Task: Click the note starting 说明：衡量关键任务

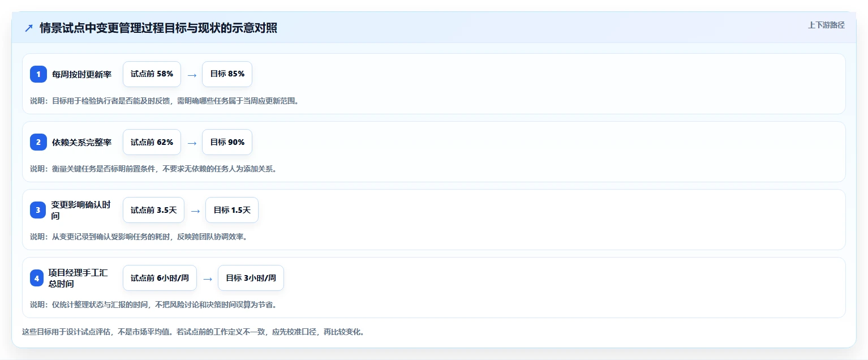Action: 153,169
